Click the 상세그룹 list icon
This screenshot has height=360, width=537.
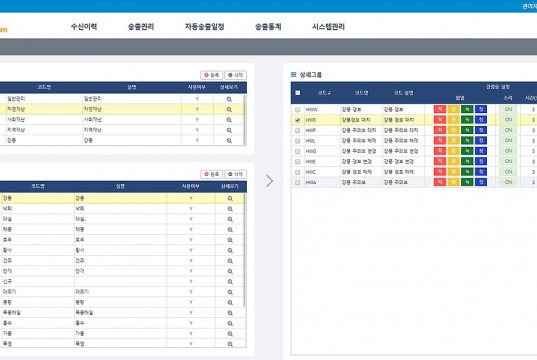tap(294, 74)
